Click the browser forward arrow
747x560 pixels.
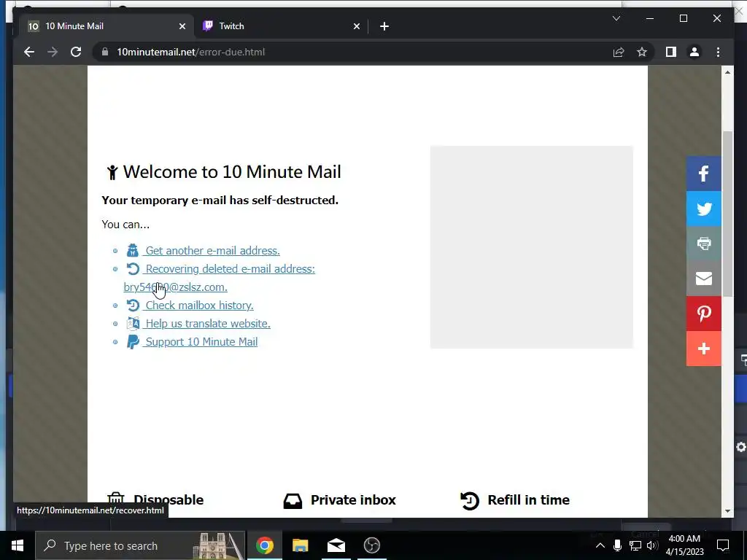[53, 52]
